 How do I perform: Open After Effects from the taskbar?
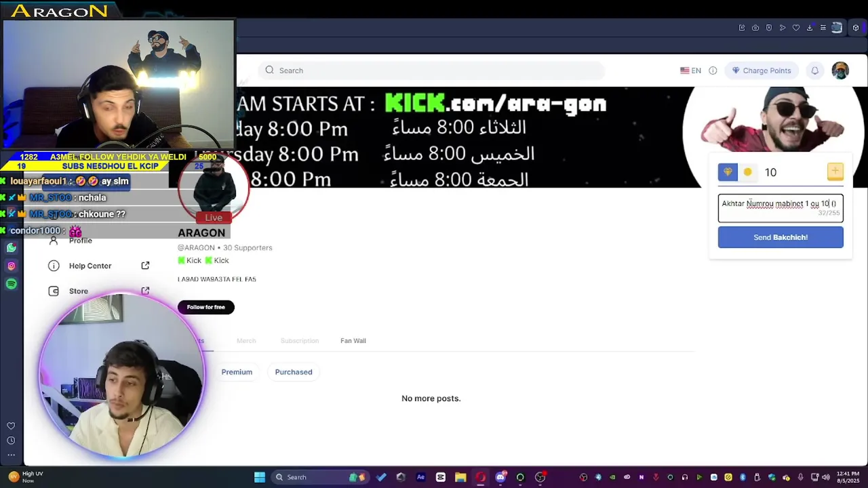[x=420, y=477]
